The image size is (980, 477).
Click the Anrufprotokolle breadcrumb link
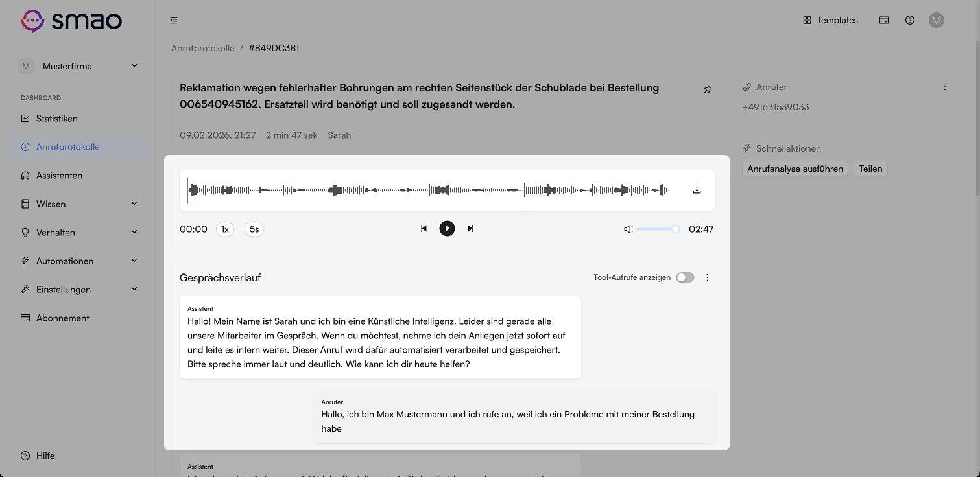tap(203, 48)
